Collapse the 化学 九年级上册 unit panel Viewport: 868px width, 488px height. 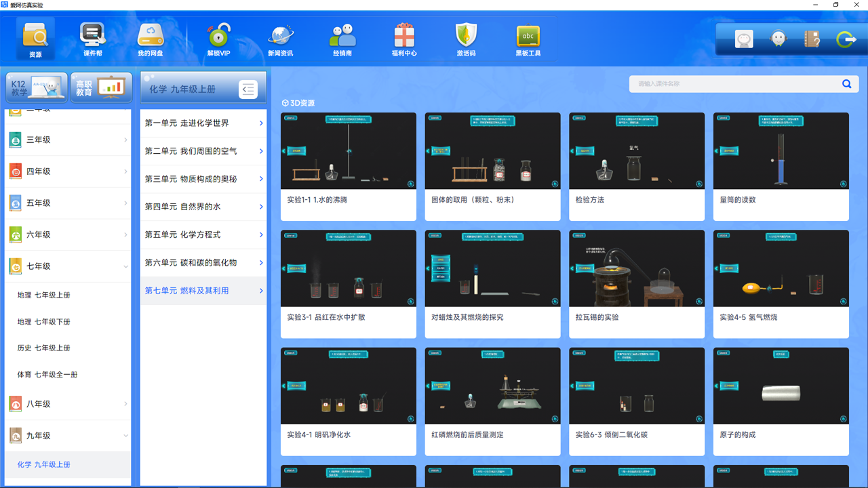248,89
